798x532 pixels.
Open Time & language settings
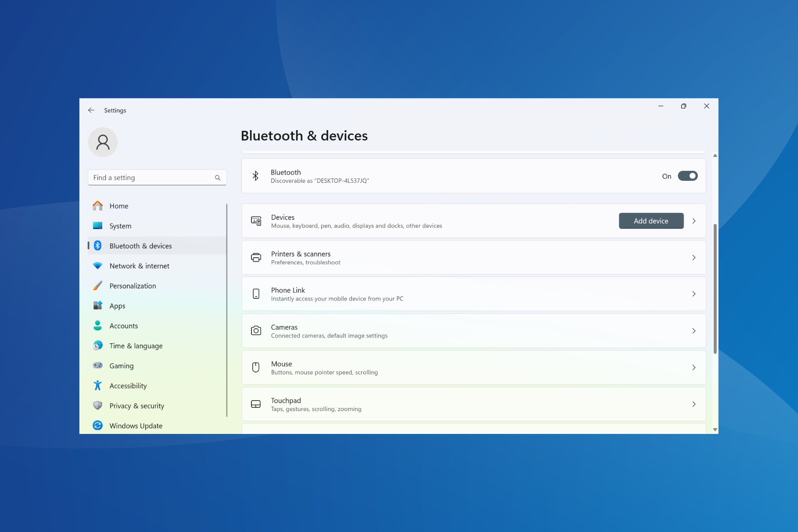(157, 345)
